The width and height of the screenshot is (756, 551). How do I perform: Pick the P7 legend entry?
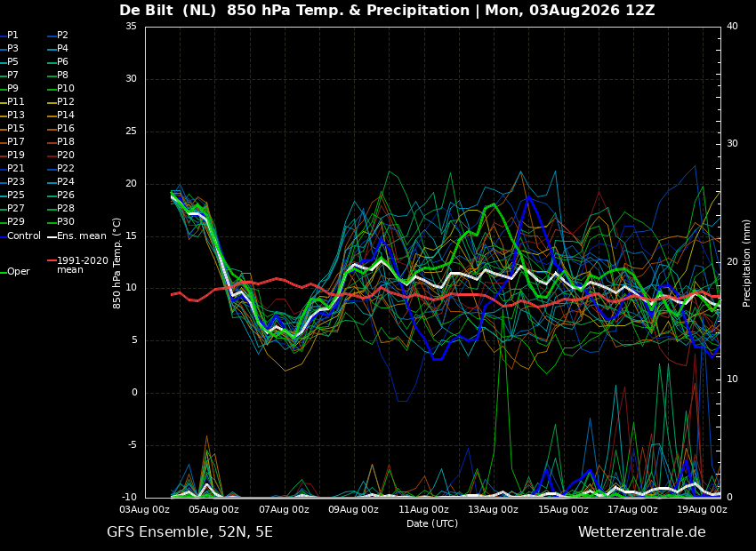coord(12,76)
